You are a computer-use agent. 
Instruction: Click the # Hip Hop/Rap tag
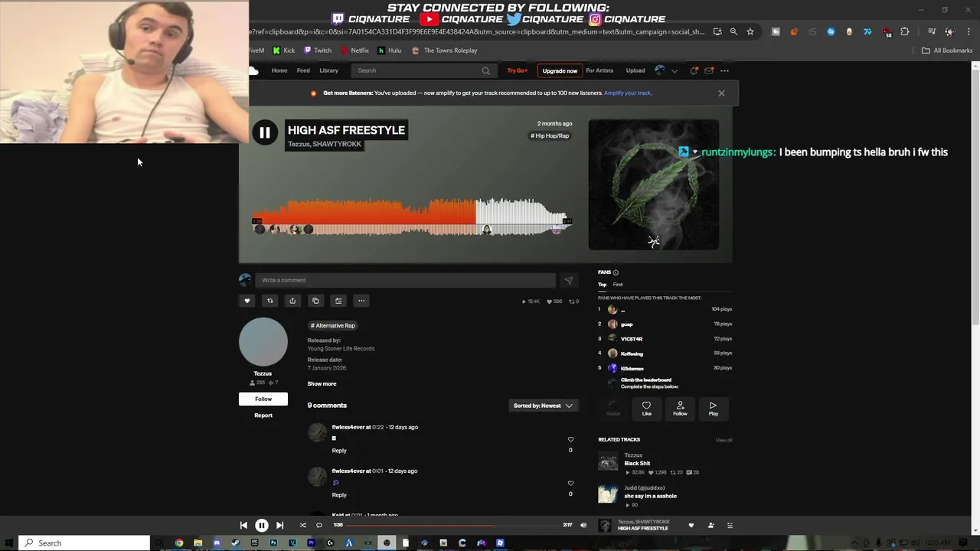(550, 135)
